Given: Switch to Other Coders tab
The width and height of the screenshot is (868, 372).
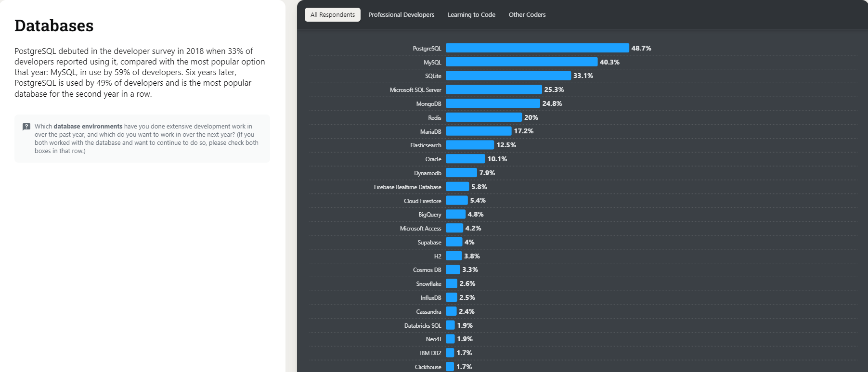Looking at the screenshot, I should pos(527,15).
